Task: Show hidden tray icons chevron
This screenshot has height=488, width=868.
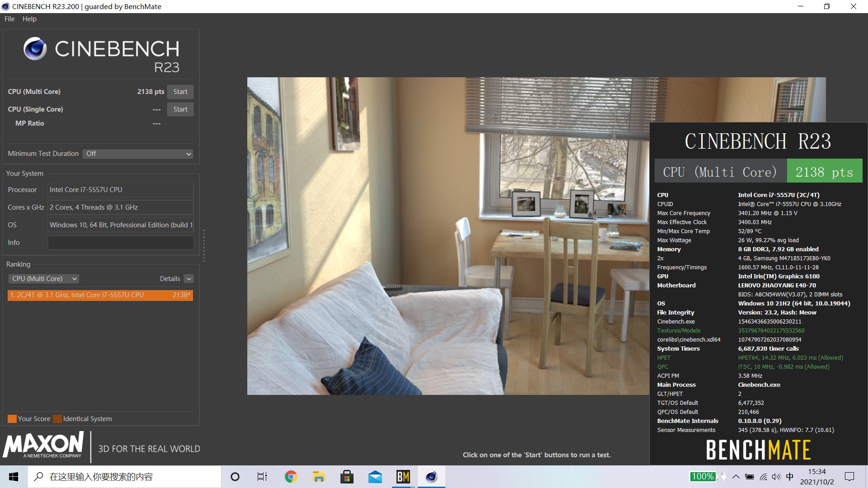Action: coord(736,477)
